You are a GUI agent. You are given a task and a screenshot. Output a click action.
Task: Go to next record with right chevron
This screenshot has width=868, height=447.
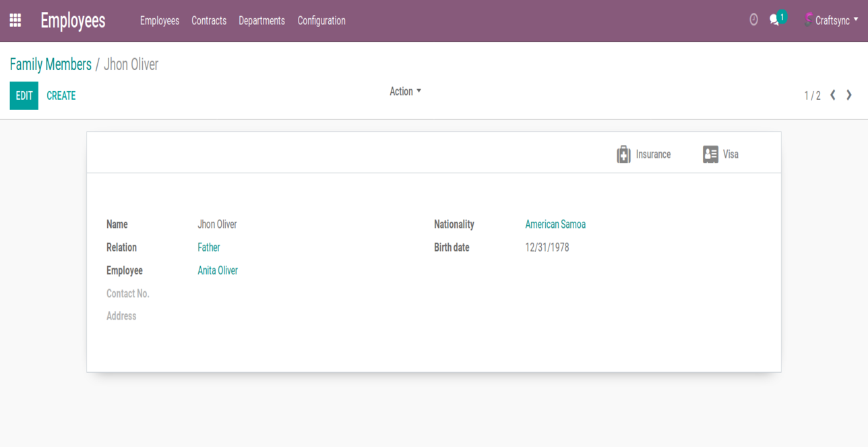pos(849,95)
